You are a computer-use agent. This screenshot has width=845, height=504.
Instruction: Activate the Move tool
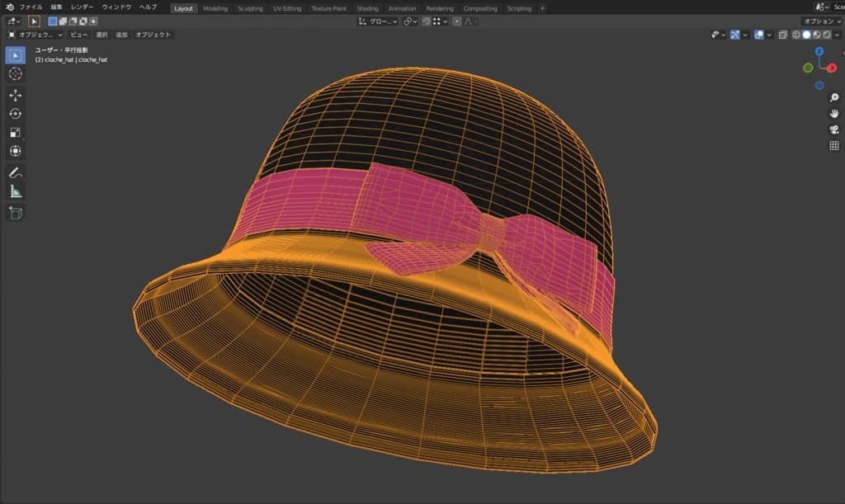(15, 95)
